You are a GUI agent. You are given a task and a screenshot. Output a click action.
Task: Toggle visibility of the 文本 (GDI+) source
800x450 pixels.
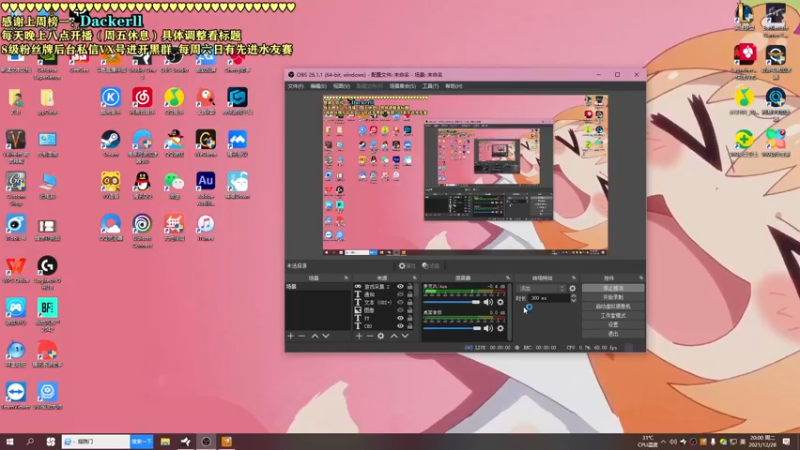pos(401,302)
